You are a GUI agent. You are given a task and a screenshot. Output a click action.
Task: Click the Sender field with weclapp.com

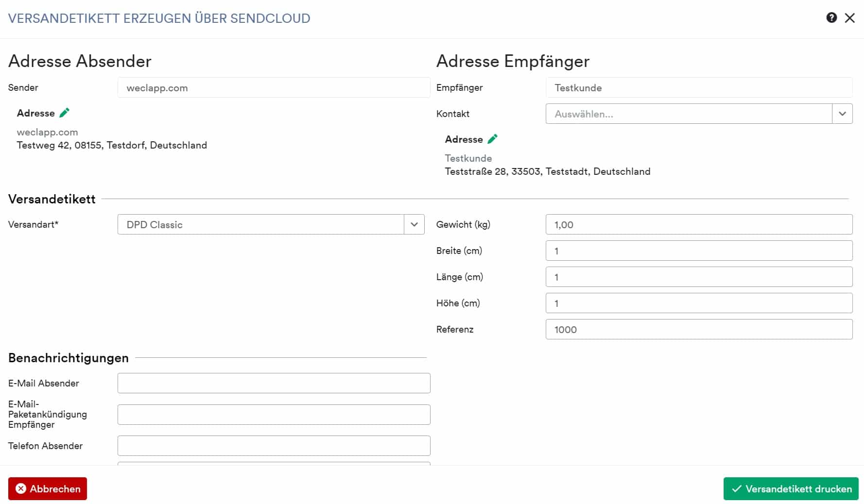coord(274,87)
